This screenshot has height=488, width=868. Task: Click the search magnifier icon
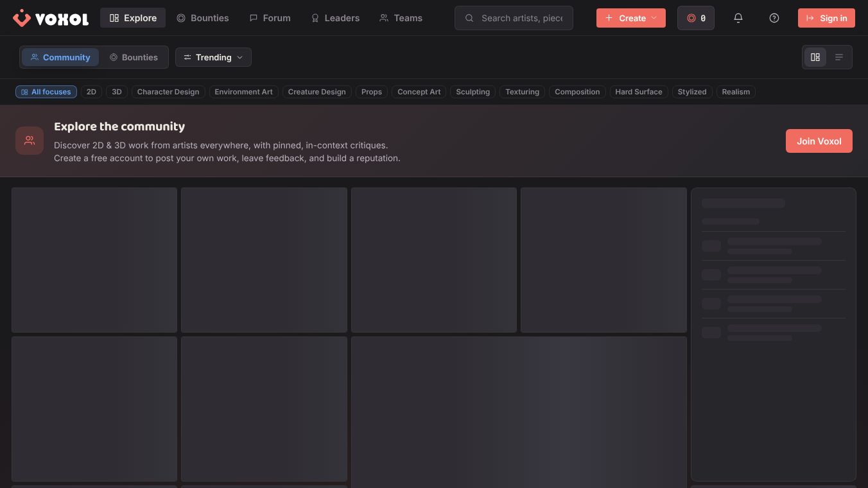[x=469, y=18]
